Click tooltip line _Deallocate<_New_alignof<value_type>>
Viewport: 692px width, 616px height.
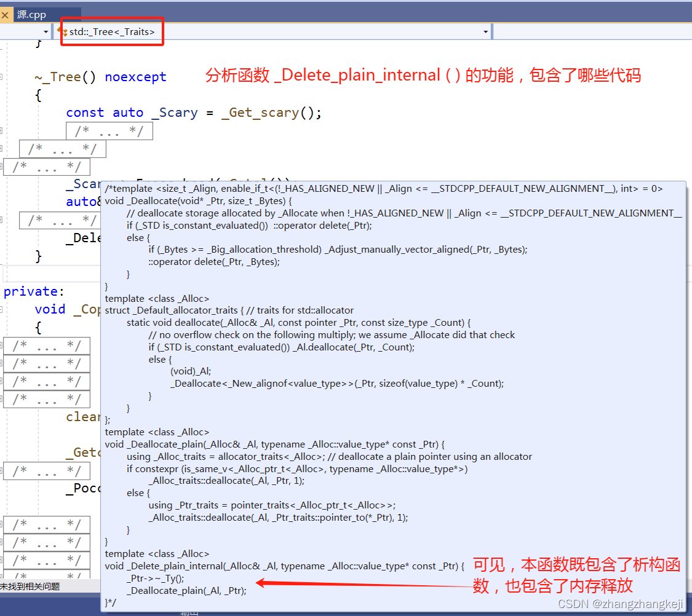point(336,384)
